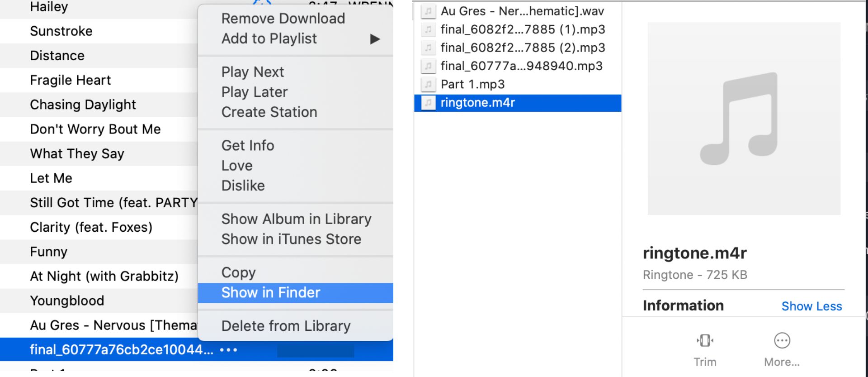Select final_6082f2…7885 (1).mp3 file

[x=523, y=29]
